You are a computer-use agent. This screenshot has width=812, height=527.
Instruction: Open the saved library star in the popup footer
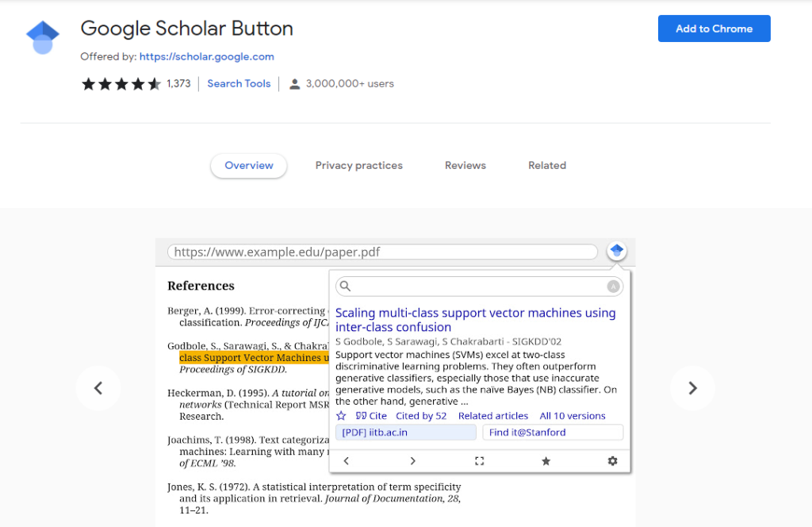coord(546,461)
